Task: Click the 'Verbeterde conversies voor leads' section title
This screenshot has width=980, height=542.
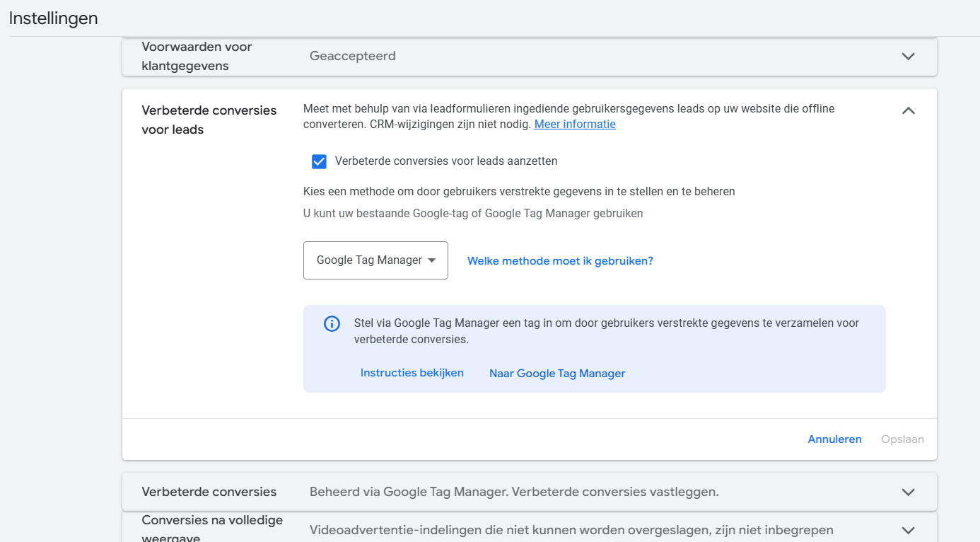Action: point(209,120)
